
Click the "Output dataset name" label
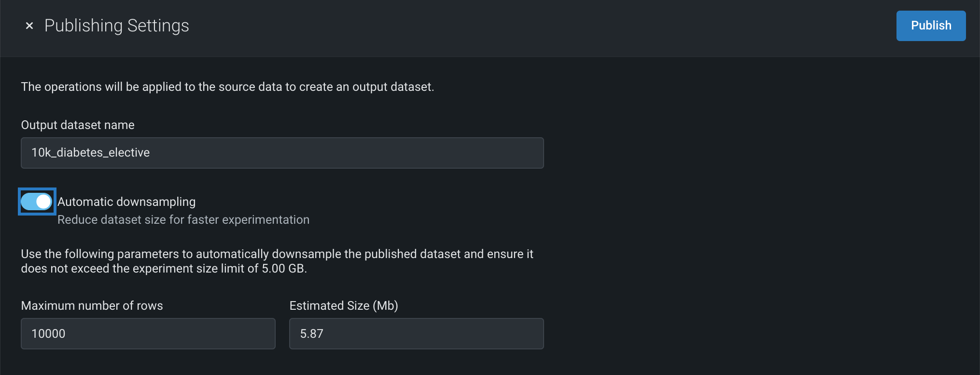(78, 125)
